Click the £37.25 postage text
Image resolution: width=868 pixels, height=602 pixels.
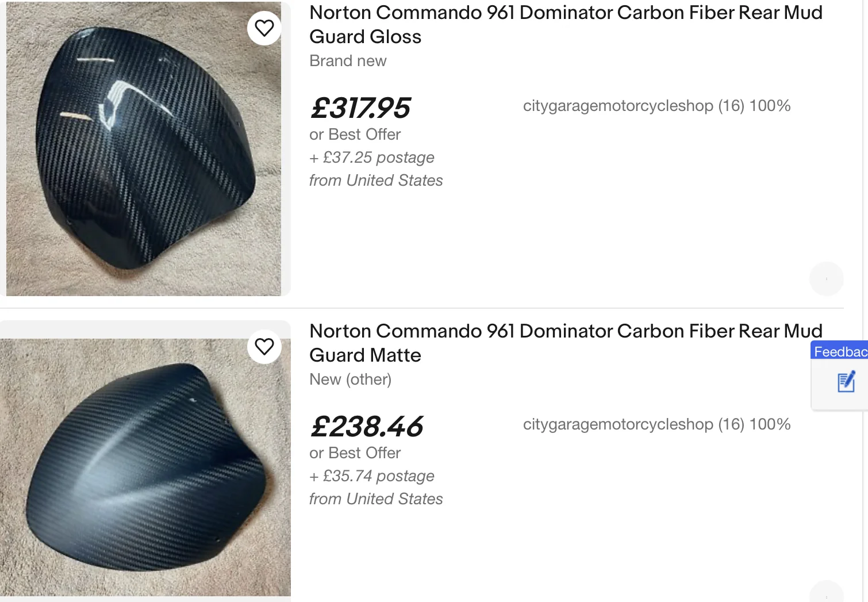pos(372,158)
